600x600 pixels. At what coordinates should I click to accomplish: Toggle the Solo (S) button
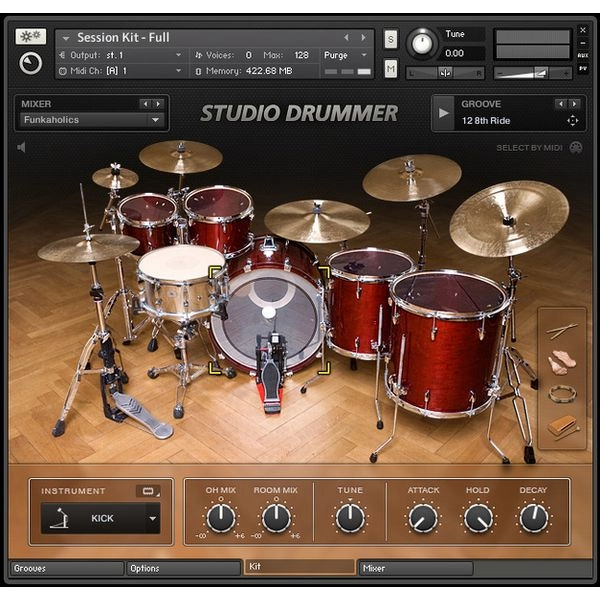(390, 39)
